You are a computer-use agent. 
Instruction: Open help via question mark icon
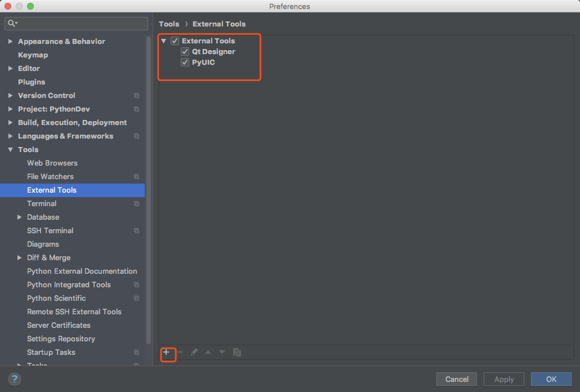(15, 379)
